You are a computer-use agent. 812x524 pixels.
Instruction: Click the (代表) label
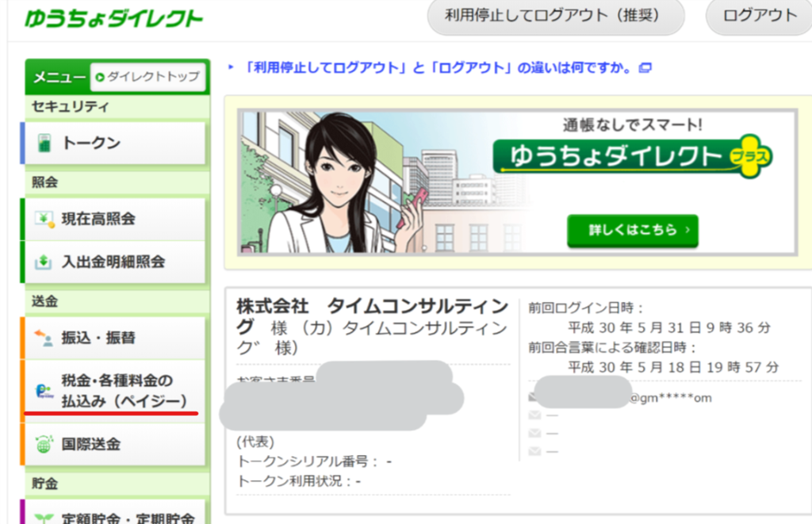[255, 442]
